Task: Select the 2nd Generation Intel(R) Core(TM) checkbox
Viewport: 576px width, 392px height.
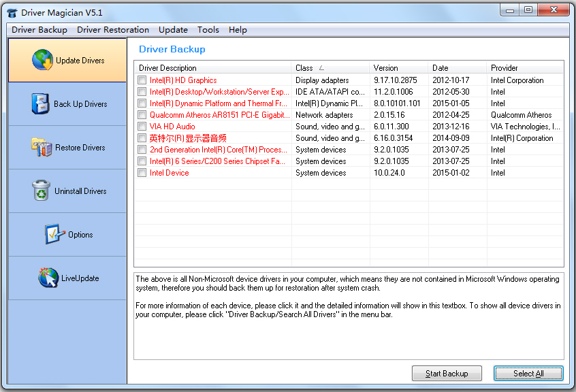Action: (x=142, y=150)
